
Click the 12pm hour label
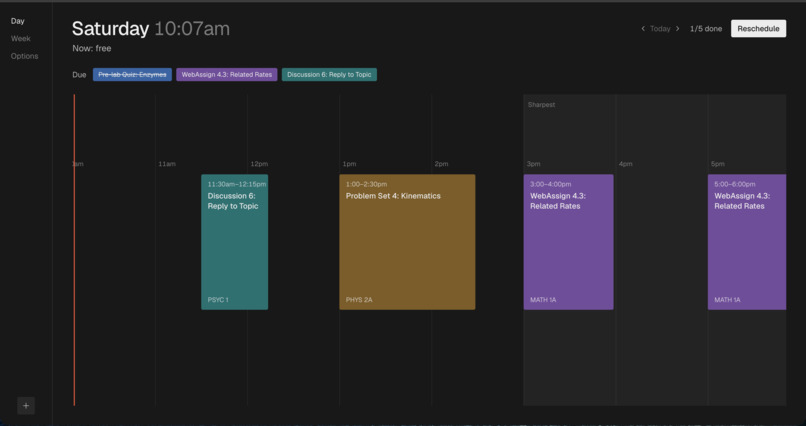pyautogui.click(x=259, y=164)
